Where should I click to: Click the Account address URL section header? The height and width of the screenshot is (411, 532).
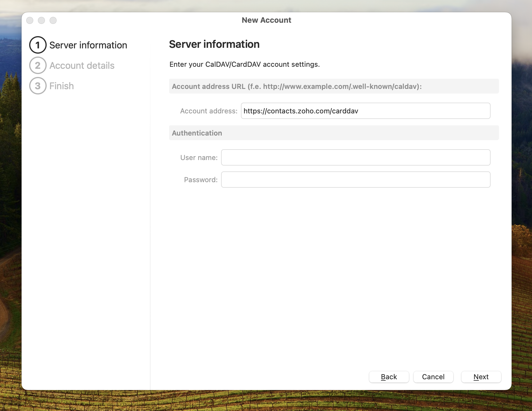tap(334, 86)
